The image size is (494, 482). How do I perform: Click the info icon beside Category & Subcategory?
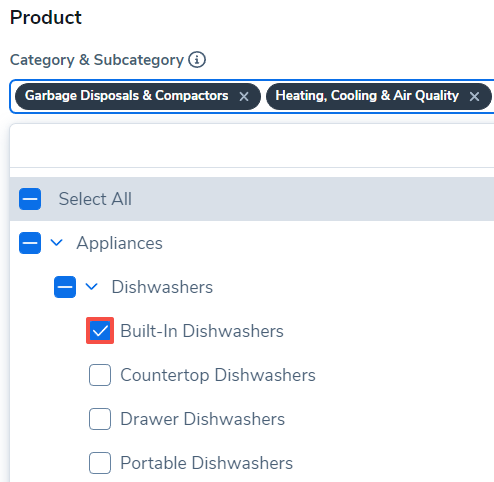tap(197, 60)
